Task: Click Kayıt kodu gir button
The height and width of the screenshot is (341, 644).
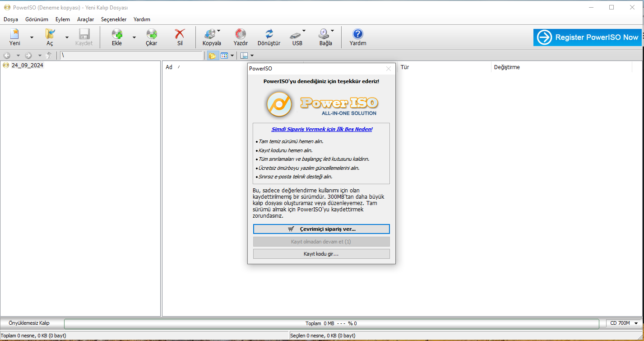Action: click(321, 254)
